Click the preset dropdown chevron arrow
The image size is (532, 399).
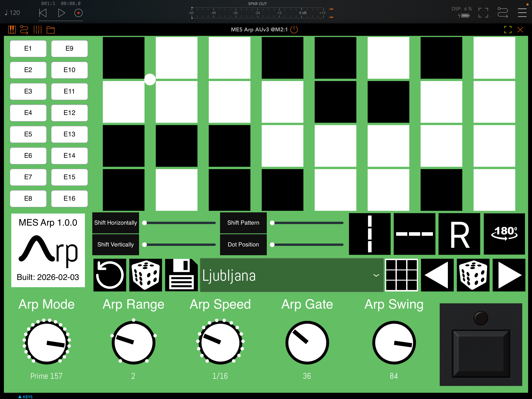point(376,275)
